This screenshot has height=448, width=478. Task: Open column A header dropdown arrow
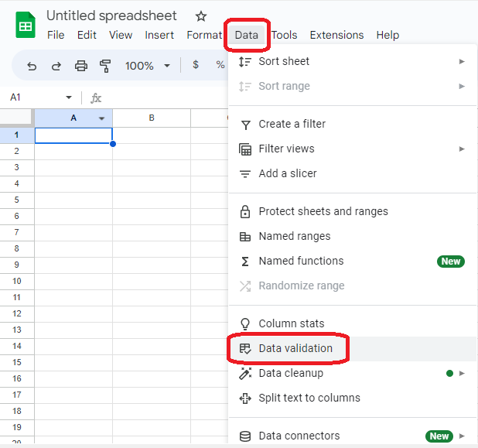[101, 118]
